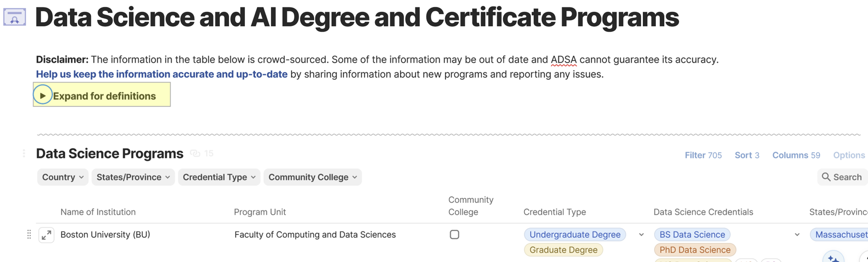Click the section options dots beside Data Science Programs

pos(24,154)
